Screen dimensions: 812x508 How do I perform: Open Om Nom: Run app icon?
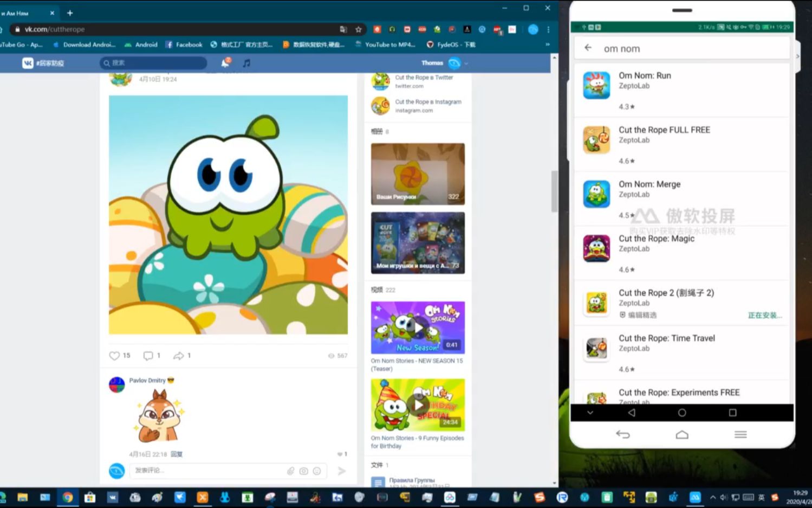tap(596, 86)
